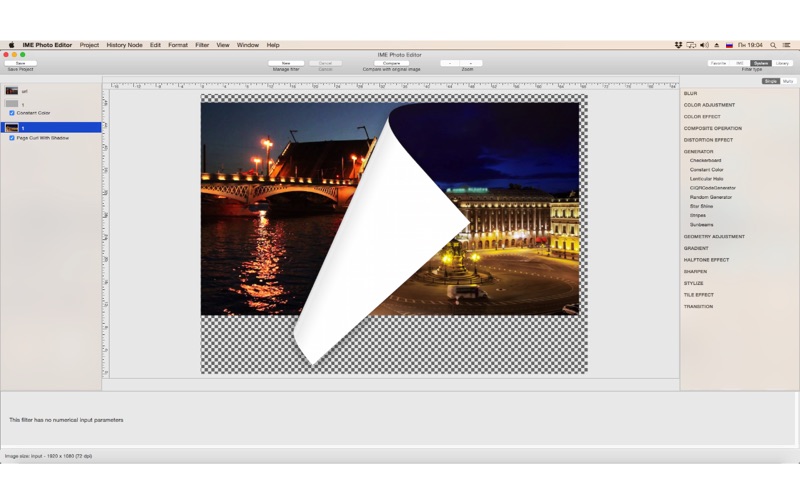Expand the COMPOSITE OPERATION category
This screenshot has width=800, height=500.
[713, 129]
